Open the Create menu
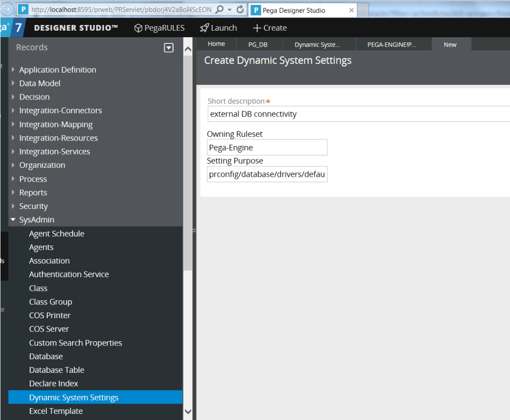The height and width of the screenshot is (420, 510). click(270, 28)
